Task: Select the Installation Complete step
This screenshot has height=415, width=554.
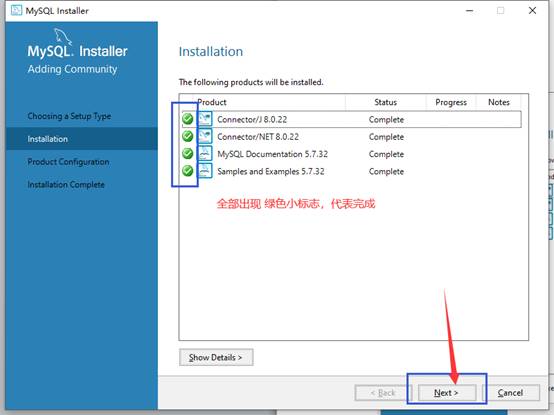Action: (66, 184)
